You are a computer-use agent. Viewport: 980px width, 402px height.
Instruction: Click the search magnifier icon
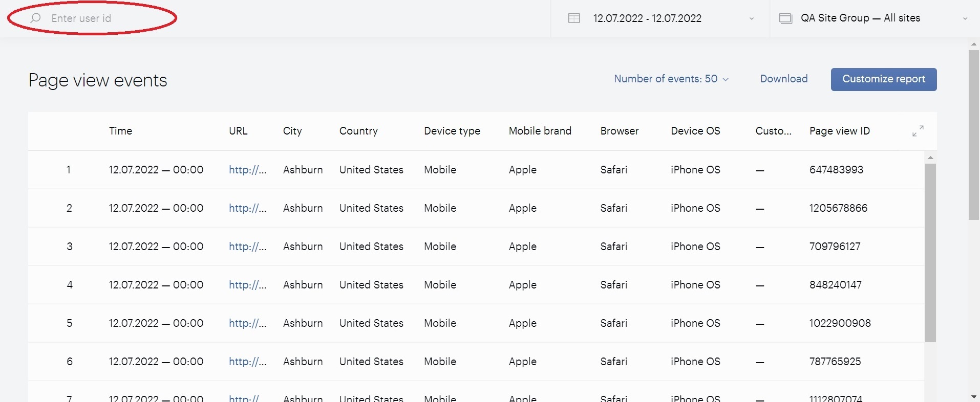click(x=35, y=18)
